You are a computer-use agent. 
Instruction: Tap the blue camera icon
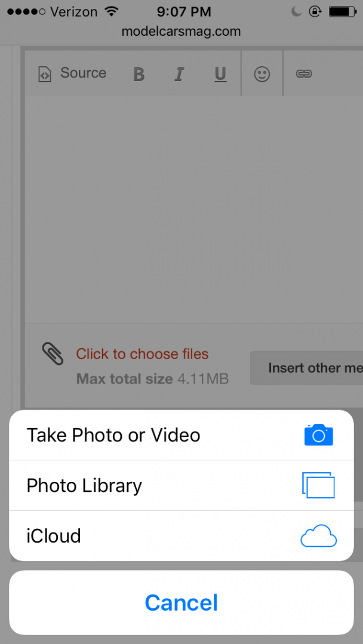318,435
